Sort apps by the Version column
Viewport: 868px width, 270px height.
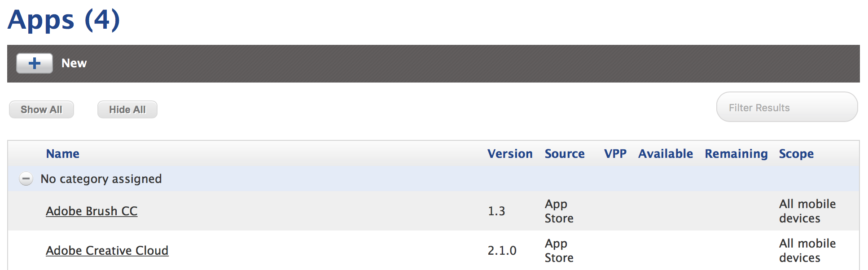click(510, 153)
